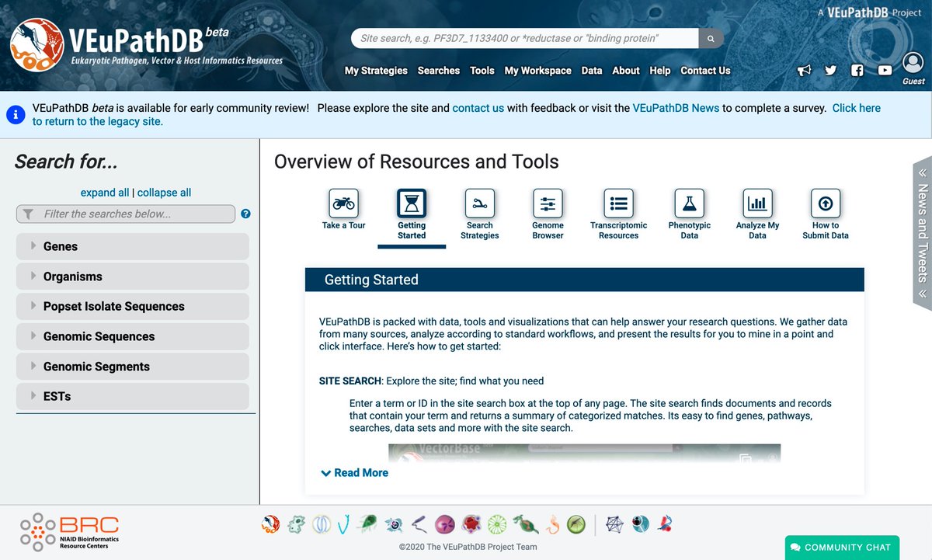The image size is (932, 560).
Task: Expand the Read More section
Action: coord(353,472)
